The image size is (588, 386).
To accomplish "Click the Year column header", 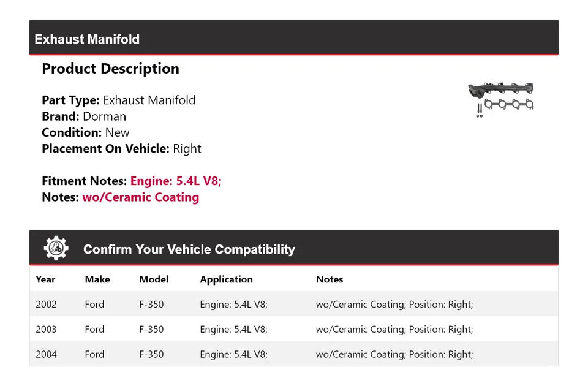I will [x=45, y=279].
